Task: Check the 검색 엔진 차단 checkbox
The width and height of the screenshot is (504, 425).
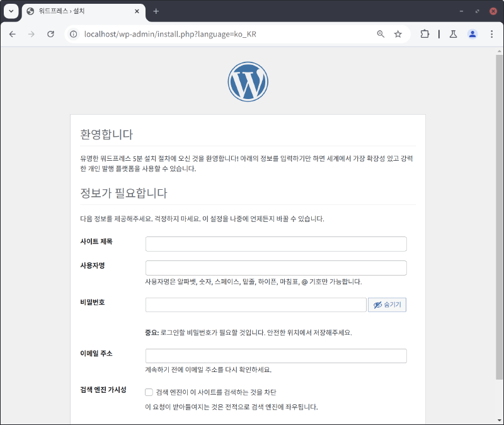Action: (x=149, y=392)
